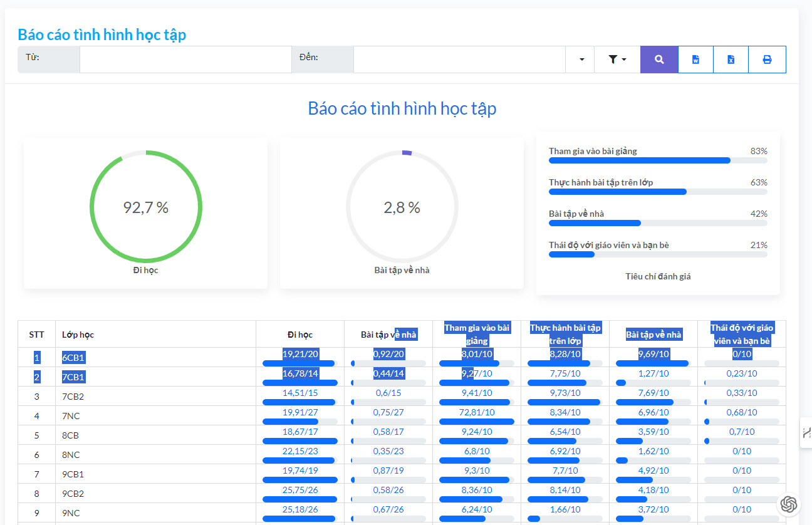
Task: Select class row 7CB1
Action: point(402,377)
